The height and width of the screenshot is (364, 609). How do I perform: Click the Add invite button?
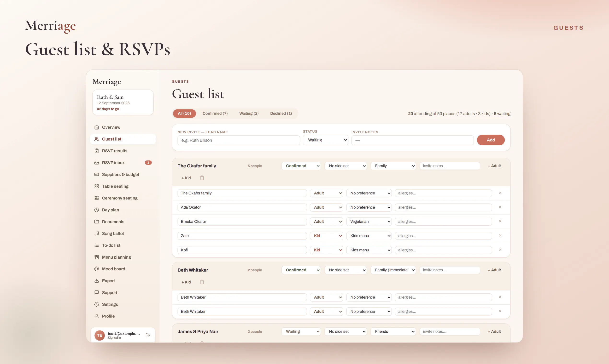tap(491, 140)
